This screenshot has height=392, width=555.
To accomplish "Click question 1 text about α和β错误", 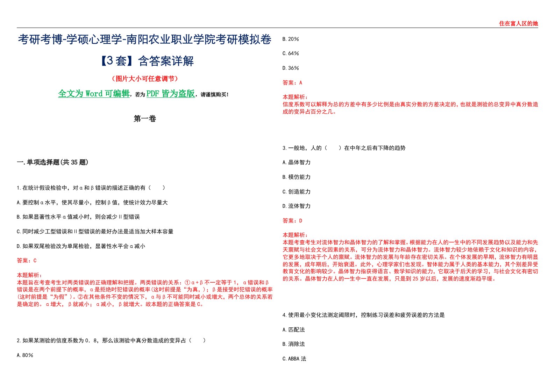I will click(x=91, y=188).
